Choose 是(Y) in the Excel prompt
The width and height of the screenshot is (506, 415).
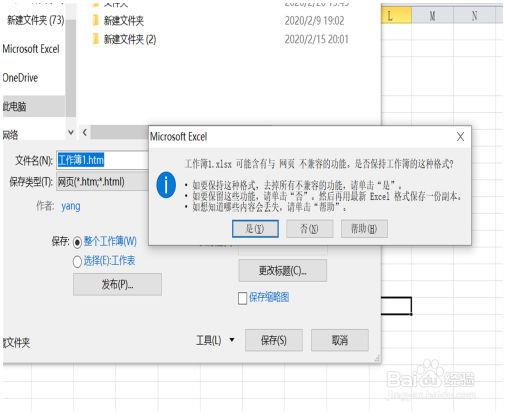(x=255, y=229)
